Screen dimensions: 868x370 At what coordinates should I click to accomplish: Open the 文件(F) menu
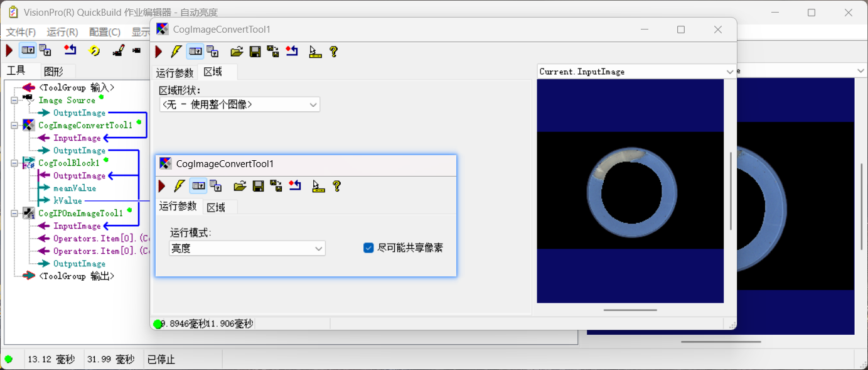tap(21, 32)
